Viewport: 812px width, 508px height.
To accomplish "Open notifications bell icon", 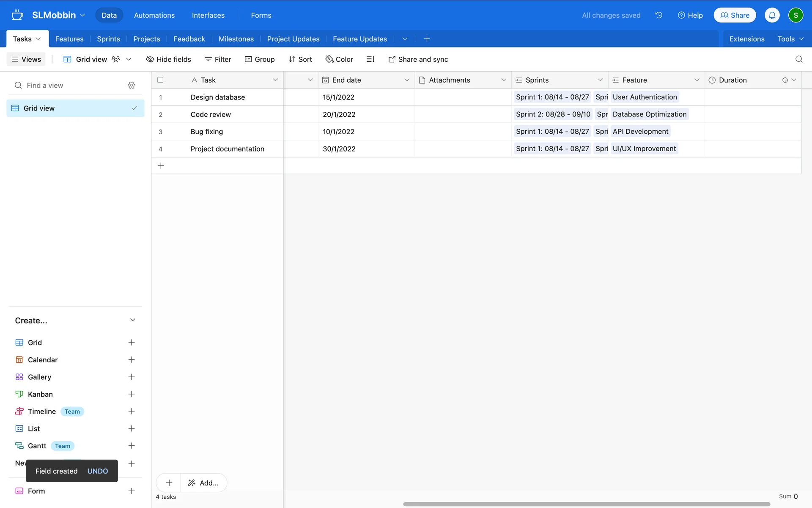I will point(772,15).
